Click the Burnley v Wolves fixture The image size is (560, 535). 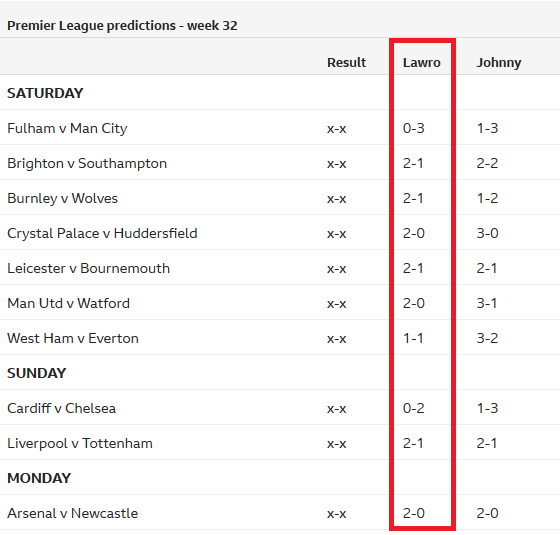(62, 198)
